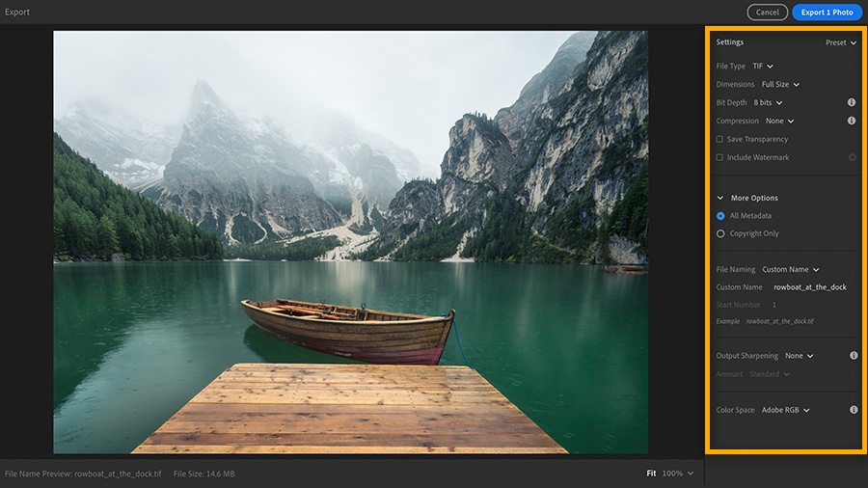Click the Export 1 Photo button
Viewport: 868px width, 488px height.
click(x=827, y=13)
